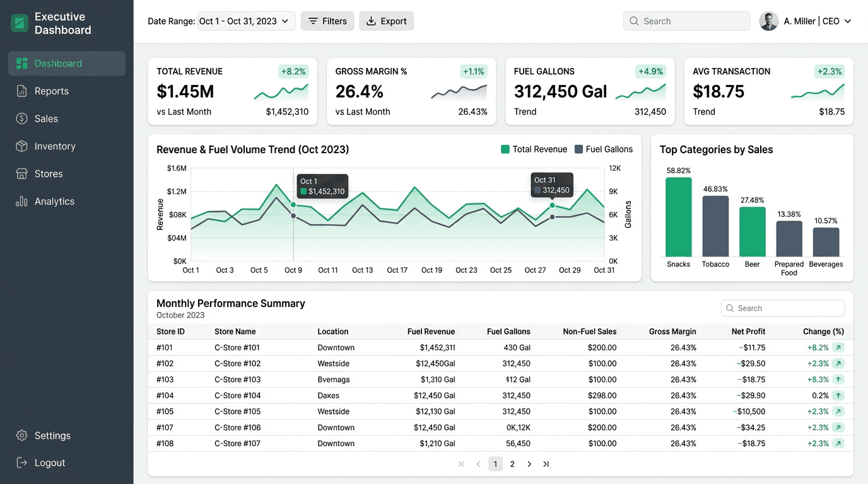Click the trend arrow icon for store #102

pyautogui.click(x=838, y=364)
